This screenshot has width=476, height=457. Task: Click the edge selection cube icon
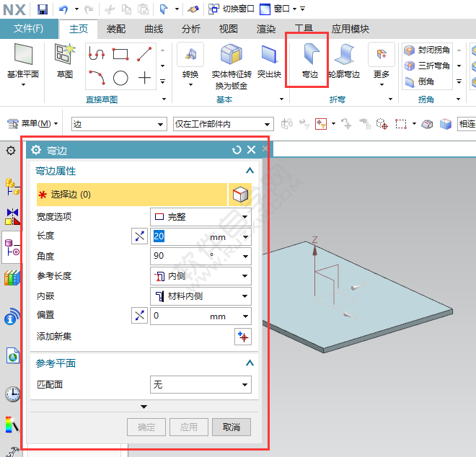(x=240, y=195)
